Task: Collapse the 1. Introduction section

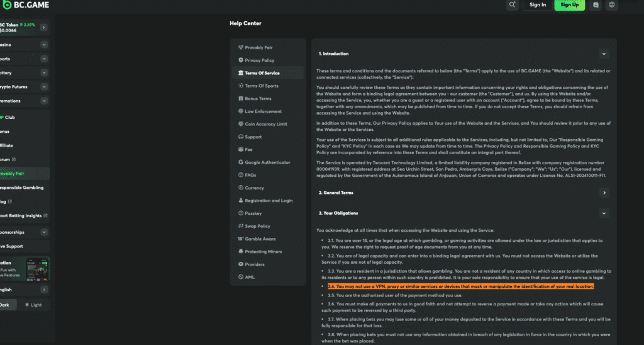Action: [604, 54]
